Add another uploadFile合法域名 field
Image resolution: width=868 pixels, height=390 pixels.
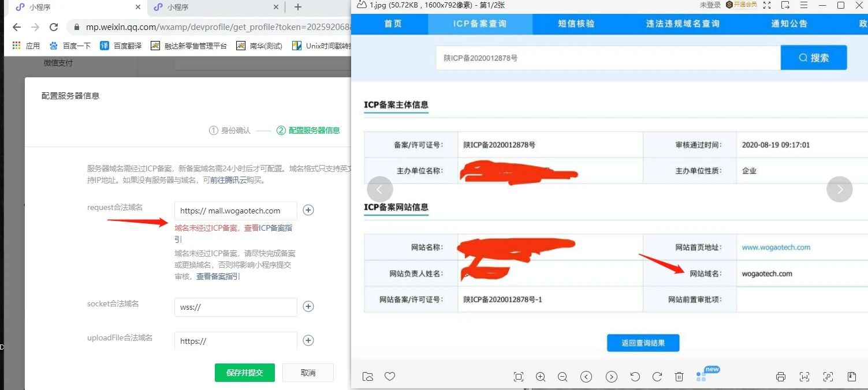pyautogui.click(x=308, y=340)
